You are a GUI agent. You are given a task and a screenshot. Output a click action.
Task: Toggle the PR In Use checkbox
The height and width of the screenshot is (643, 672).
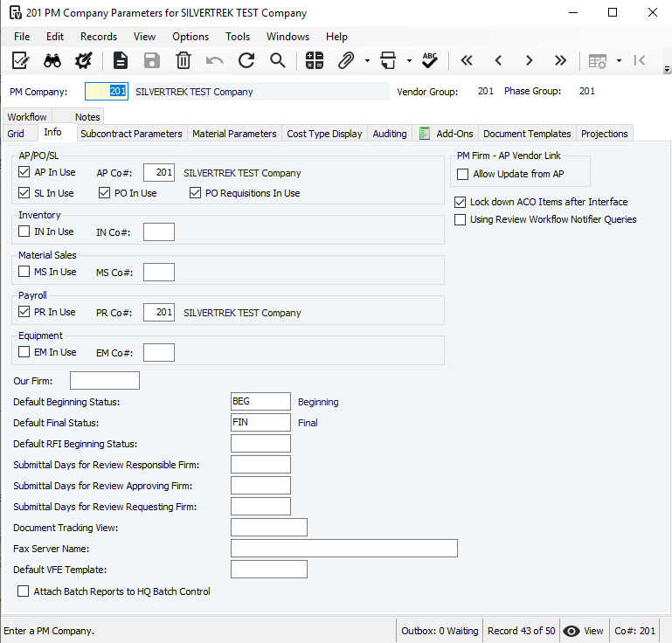(24, 312)
